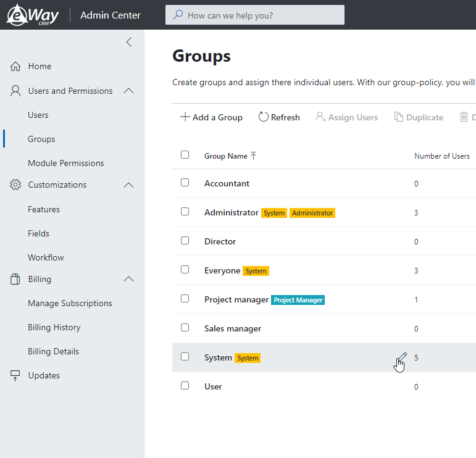Open the Director group name
The image size is (476, 458).
point(220,241)
